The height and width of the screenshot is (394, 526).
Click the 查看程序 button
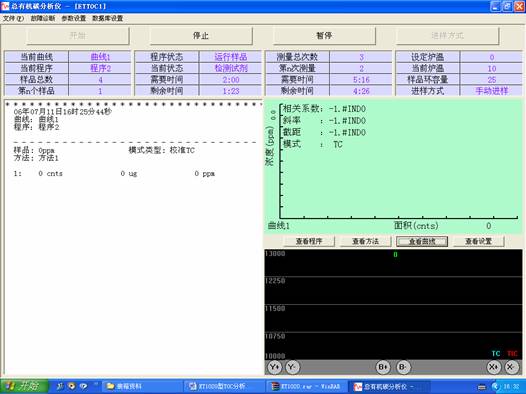point(309,241)
